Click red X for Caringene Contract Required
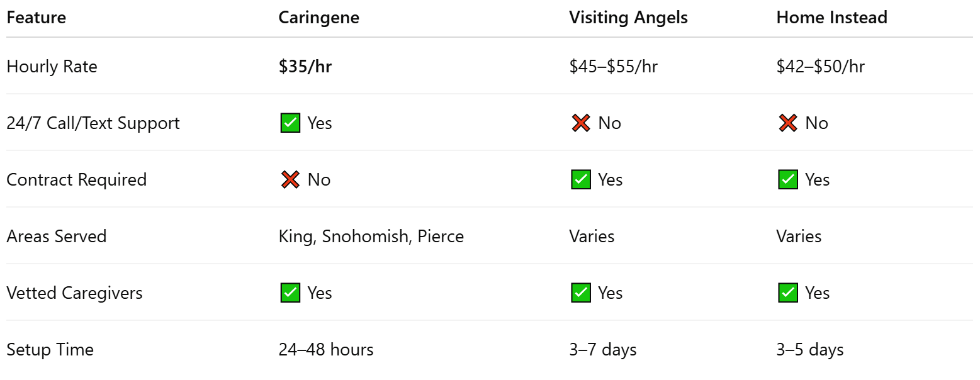This screenshot has height=380, width=980. 290,180
